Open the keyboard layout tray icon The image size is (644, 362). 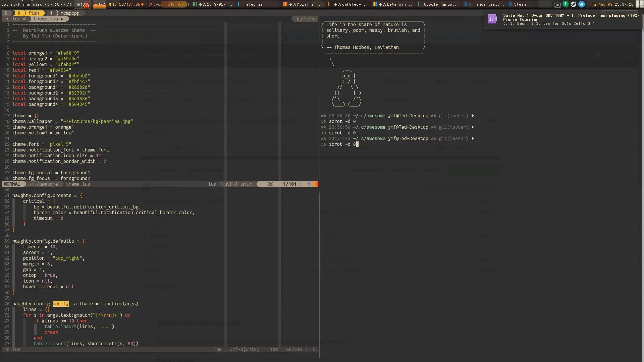click(x=557, y=4)
